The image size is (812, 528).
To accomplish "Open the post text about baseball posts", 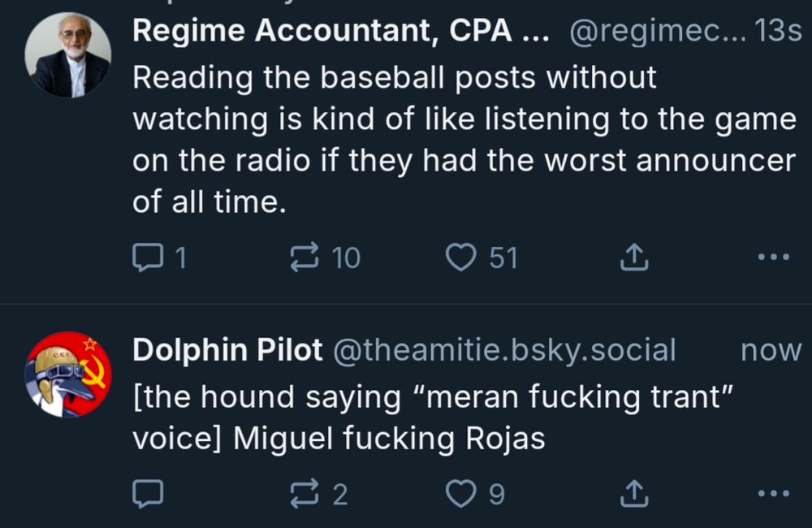I will (463, 138).
